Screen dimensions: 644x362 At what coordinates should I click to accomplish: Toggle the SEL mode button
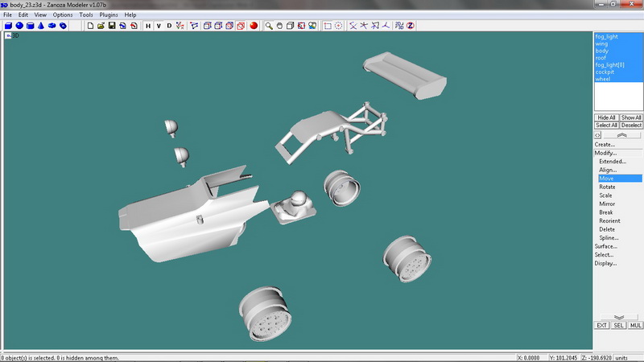[x=618, y=325]
